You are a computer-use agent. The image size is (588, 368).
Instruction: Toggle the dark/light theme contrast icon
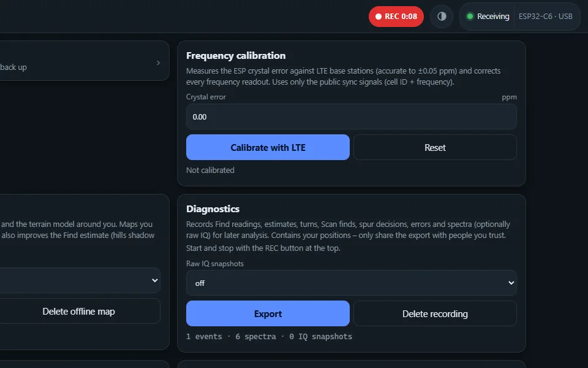(x=442, y=17)
